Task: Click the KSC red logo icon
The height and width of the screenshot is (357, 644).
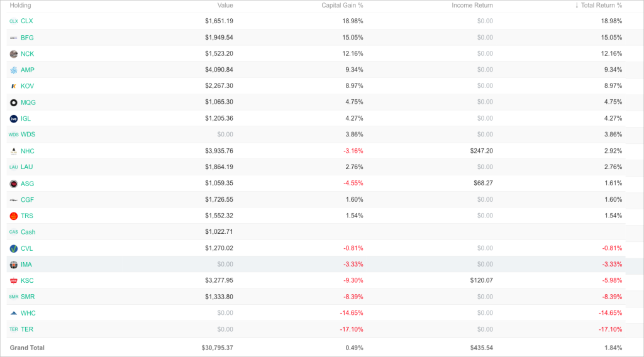Action: (14, 281)
